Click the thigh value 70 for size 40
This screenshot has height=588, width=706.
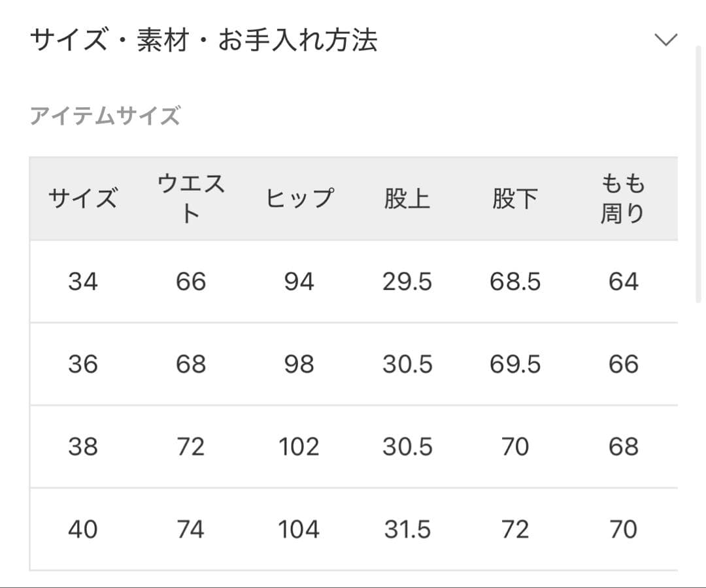(x=622, y=529)
